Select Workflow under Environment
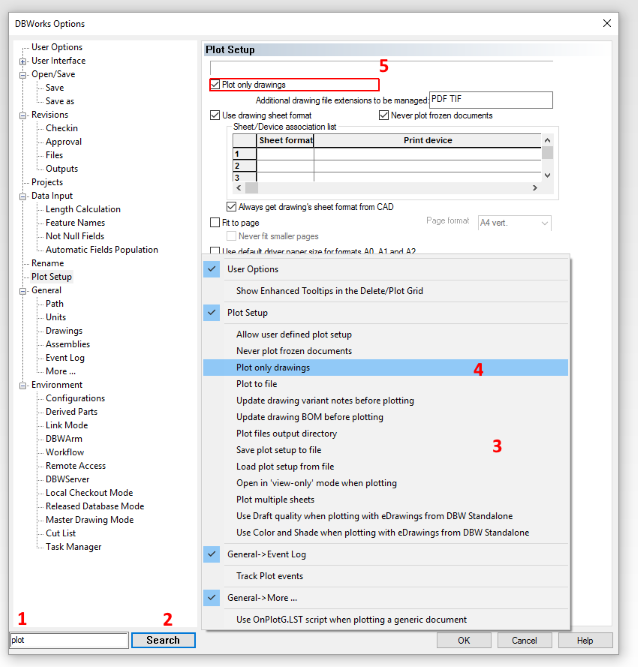 click(x=65, y=452)
